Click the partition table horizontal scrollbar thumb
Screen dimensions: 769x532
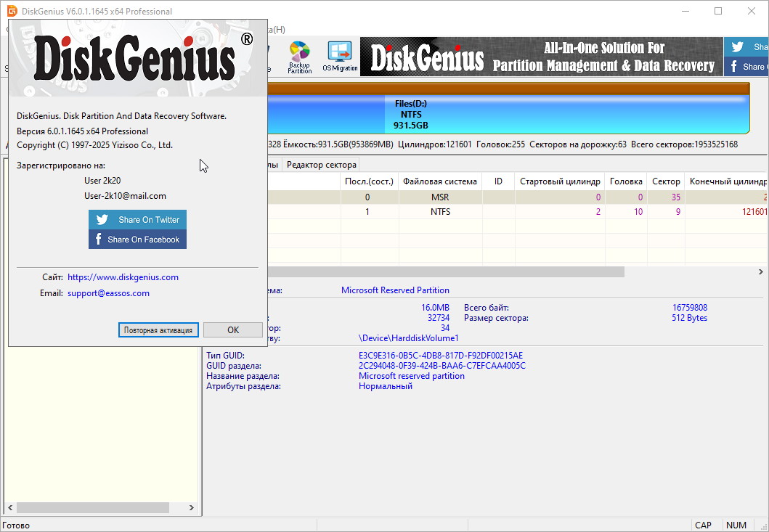click(x=447, y=271)
